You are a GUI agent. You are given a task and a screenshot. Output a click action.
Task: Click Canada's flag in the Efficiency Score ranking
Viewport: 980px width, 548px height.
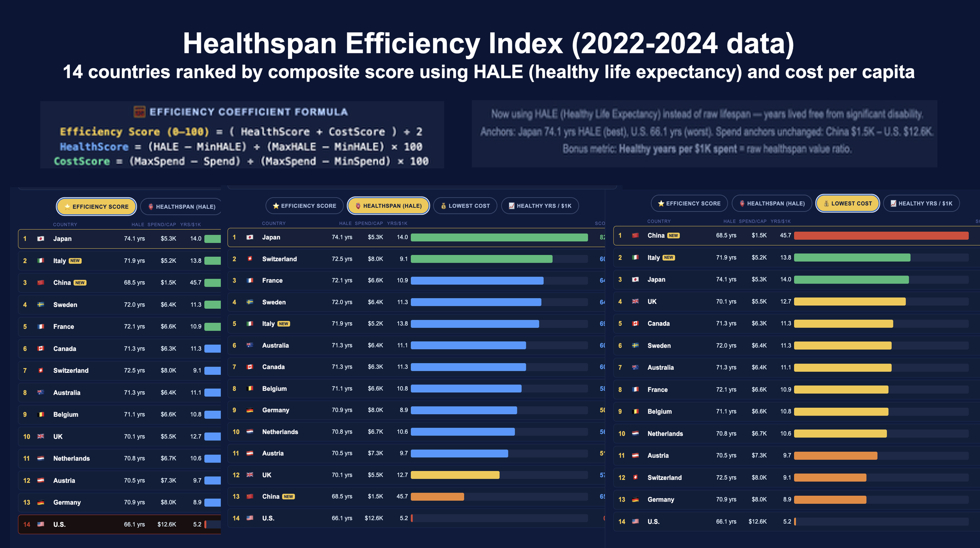(40, 348)
